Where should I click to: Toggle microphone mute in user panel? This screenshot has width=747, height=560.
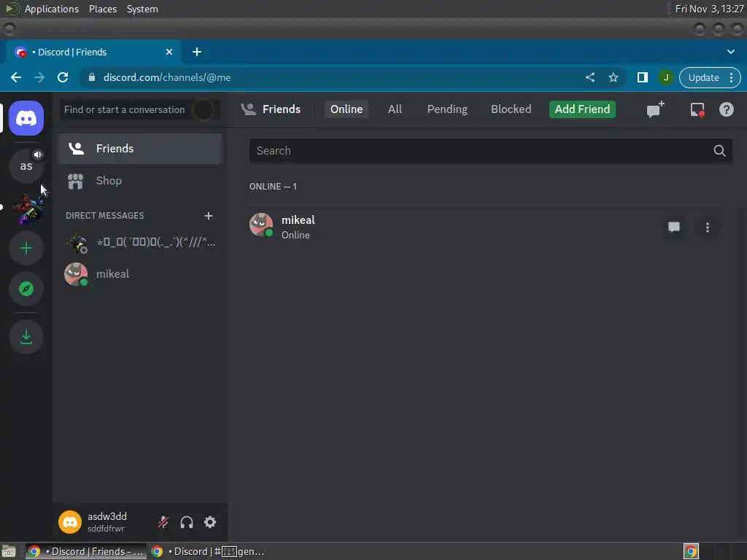tap(163, 522)
